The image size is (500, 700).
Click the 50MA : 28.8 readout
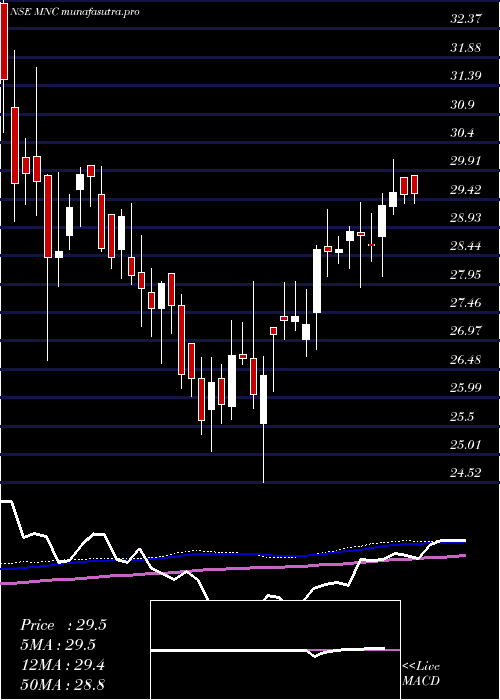(x=62, y=684)
